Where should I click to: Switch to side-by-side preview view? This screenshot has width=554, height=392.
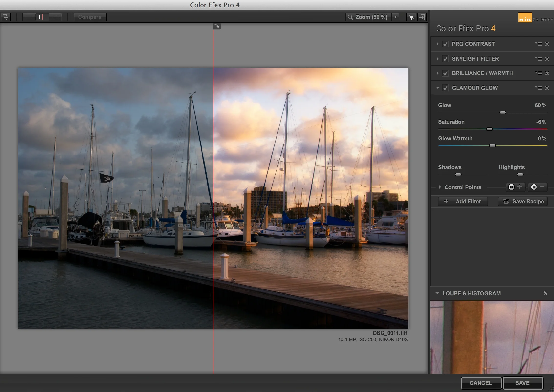(55, 17)
